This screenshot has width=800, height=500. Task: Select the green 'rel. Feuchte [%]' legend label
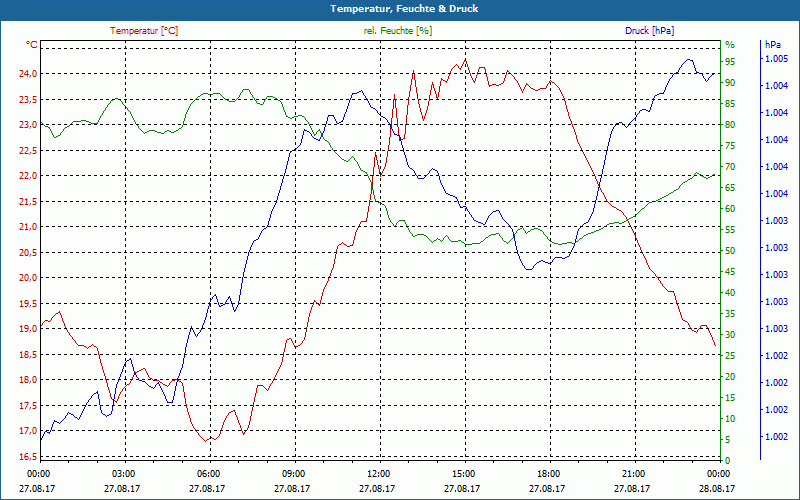pyautogui.click(x=397, y=31)
